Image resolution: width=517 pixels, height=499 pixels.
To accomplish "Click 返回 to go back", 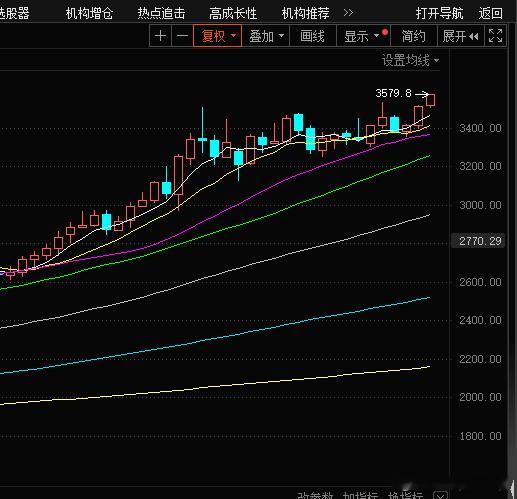I will coord(490,13).
